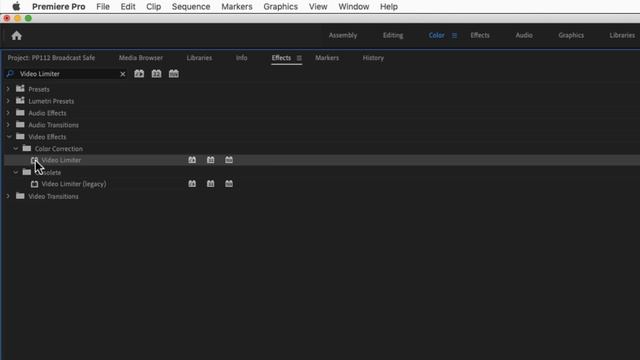Click the Presets bin folder icon
This screenshot has width=640, height=360.
(20, 89)
